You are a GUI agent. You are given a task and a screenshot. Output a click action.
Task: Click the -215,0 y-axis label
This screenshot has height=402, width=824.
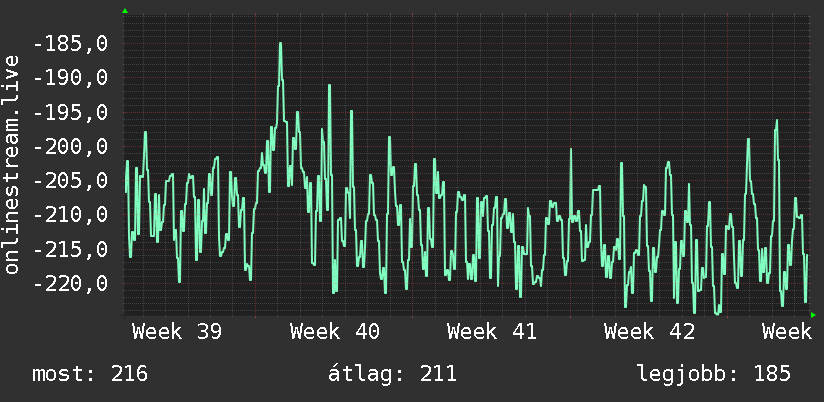click(70, 249)
